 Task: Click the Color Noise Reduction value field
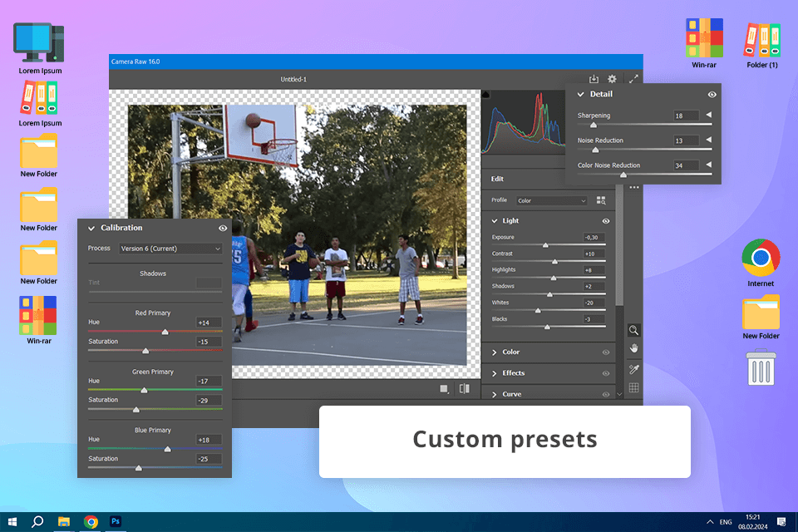tap(686, 165)
